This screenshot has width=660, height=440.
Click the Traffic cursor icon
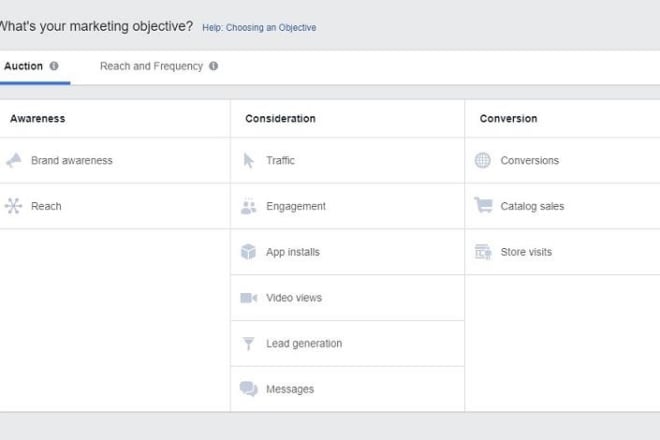[249, 160]
